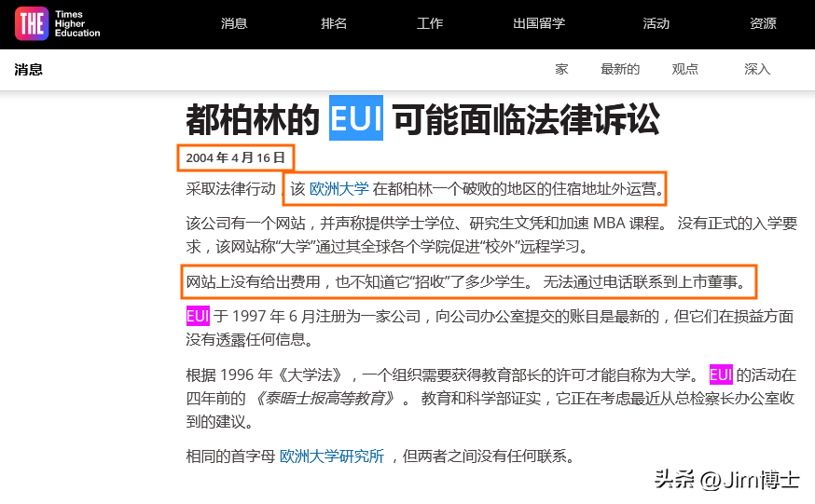Click the text 但两者之间没有任何联系
The width and height of the screenshot is (815, 504).
click(489, 456)
